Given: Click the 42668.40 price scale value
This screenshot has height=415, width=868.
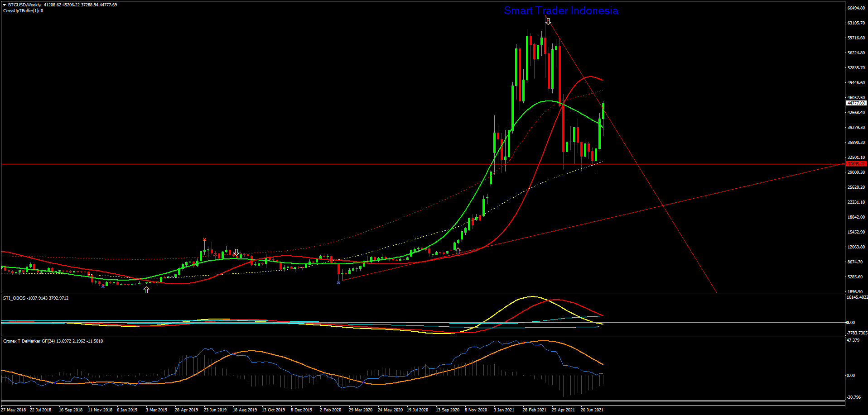Looking at the screenshot, I should (856, 113).
